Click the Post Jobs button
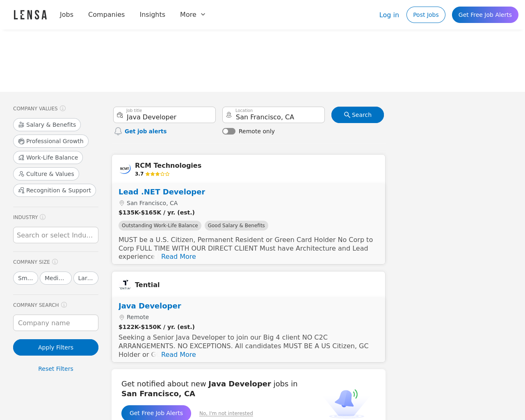 click(x=426, y=15)
